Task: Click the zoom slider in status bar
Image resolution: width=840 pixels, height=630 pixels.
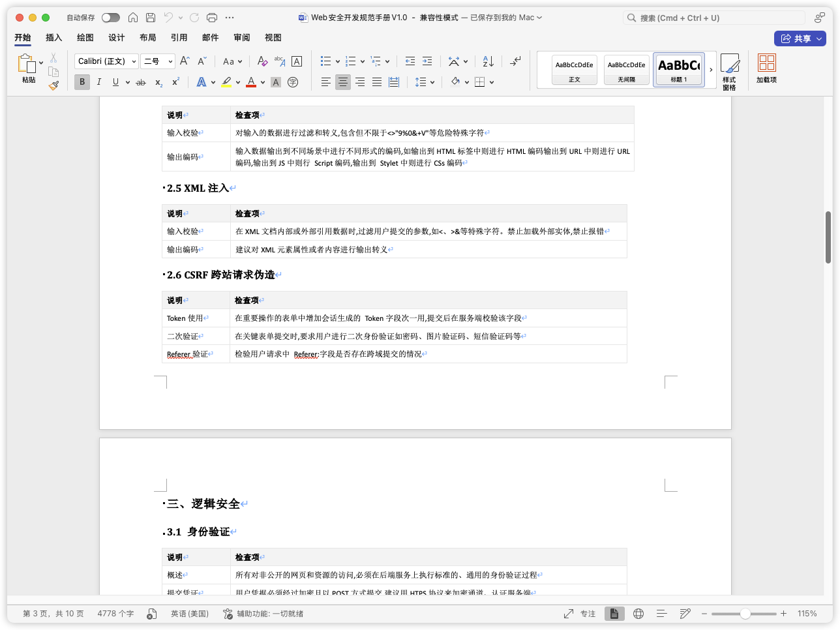Action: (744, 614)
